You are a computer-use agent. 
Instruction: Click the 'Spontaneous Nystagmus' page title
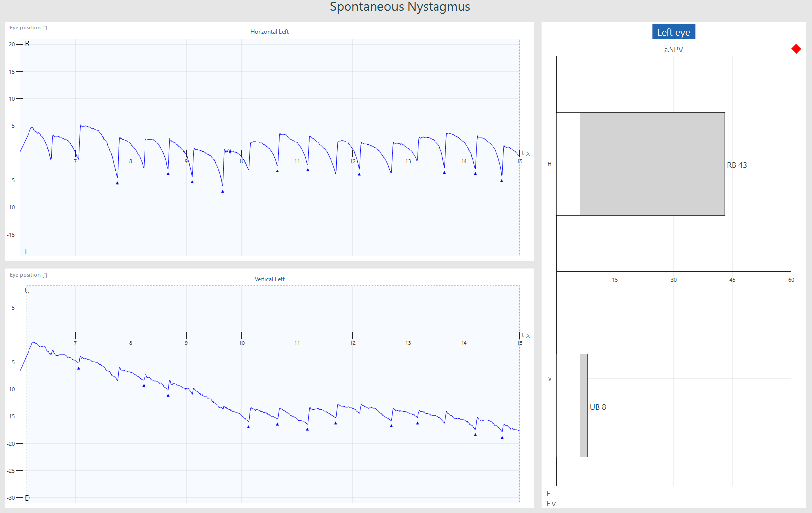(x=400, y=7)
